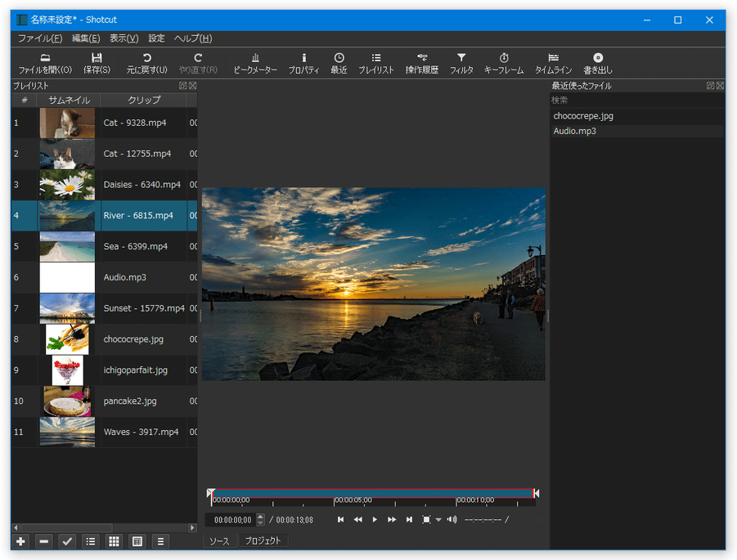Select the Daisies - 6340.mp4 thumbnail
Image resolution: width=737 pixels, height=560 pixels.
pyautogui.click(x=67, y=185)
